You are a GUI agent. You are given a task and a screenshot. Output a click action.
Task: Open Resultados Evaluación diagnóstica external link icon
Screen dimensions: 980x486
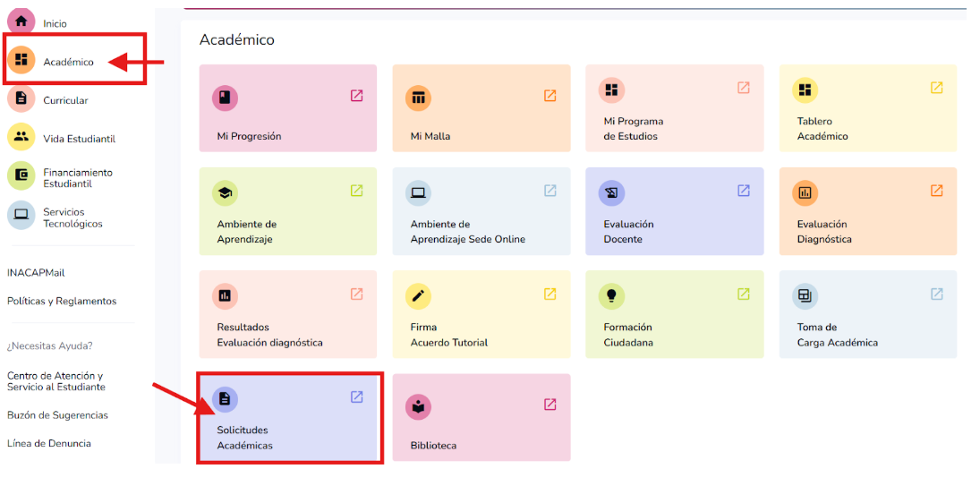(356, 294)
